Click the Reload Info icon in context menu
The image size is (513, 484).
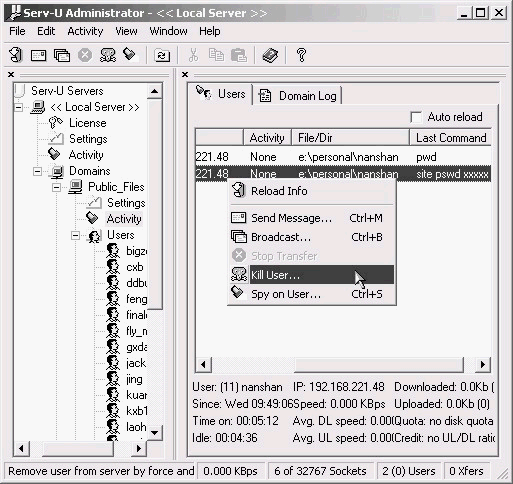[238, 191]
